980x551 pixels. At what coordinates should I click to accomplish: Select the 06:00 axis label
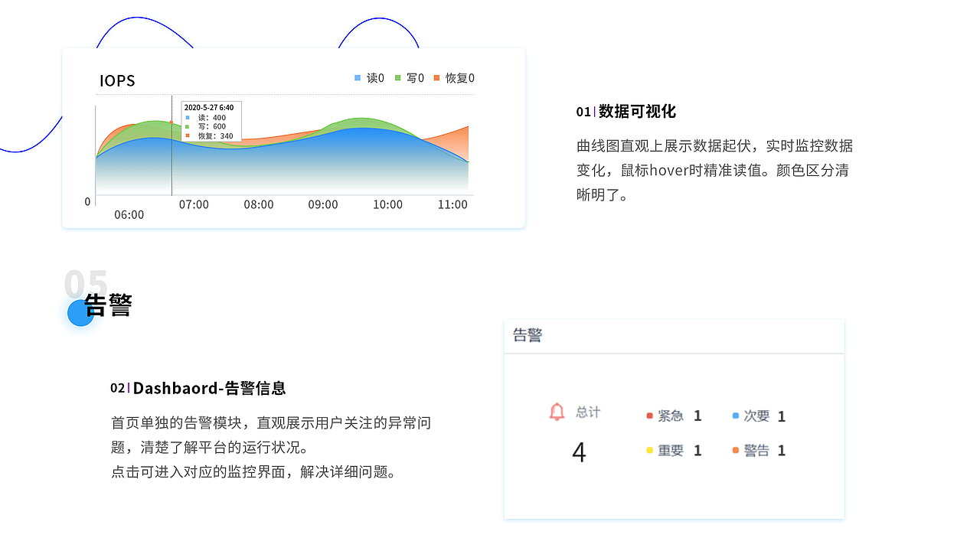coord(129,214)
